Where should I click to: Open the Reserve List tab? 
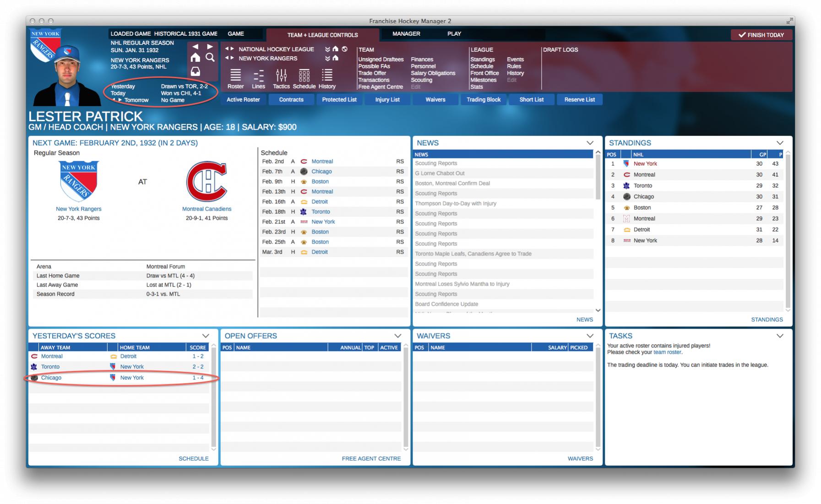580,100
